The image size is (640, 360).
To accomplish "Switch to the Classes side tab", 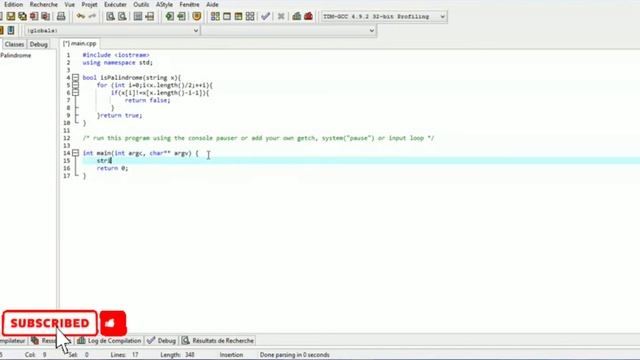I will [x=14, y=44].
